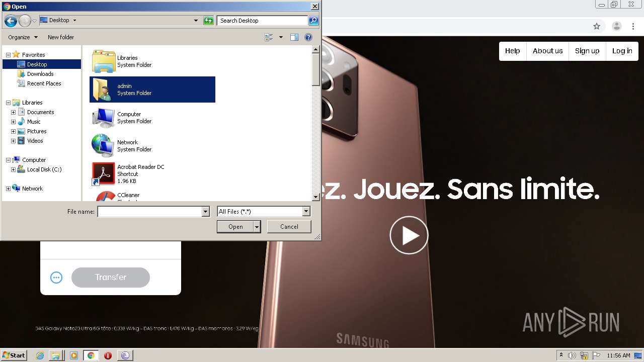
Task: Click the Open button
Action: pos(235,227)
